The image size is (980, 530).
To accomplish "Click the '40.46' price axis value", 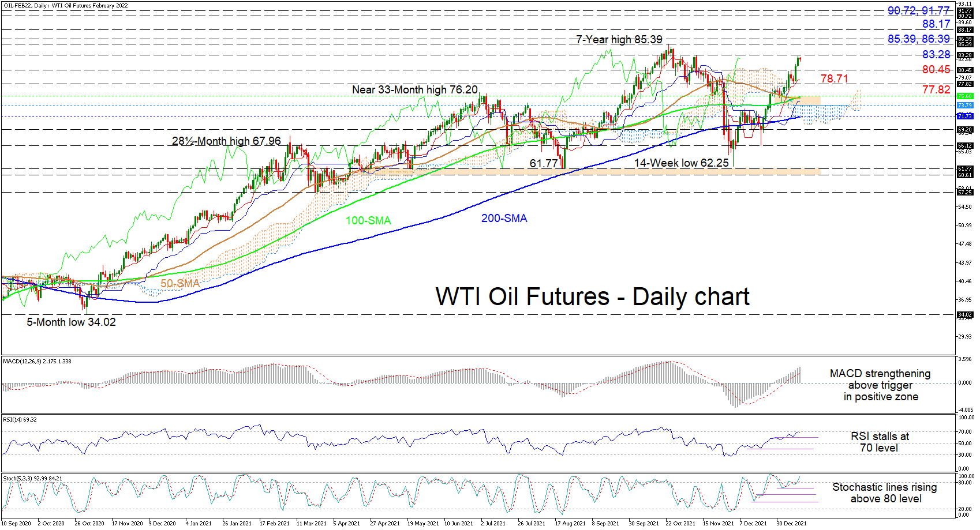I will (x=965, y=281).
